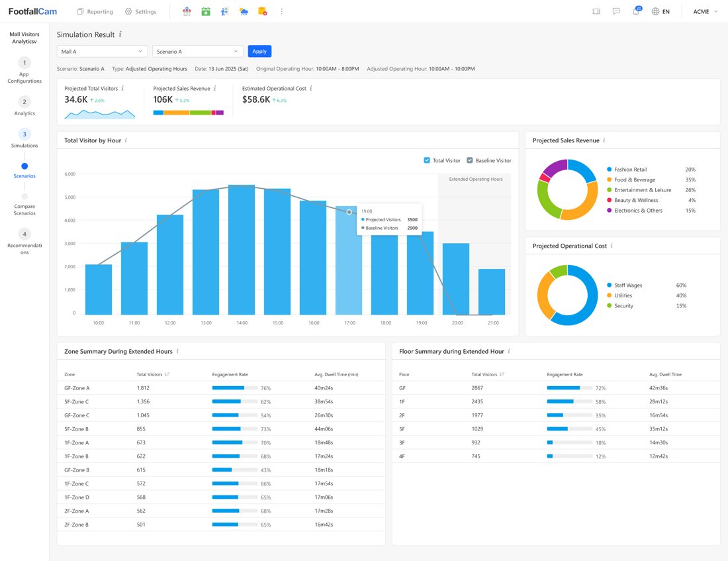Click the sales revenue segmented color bar
728x561 pixels.
(189, 113)
